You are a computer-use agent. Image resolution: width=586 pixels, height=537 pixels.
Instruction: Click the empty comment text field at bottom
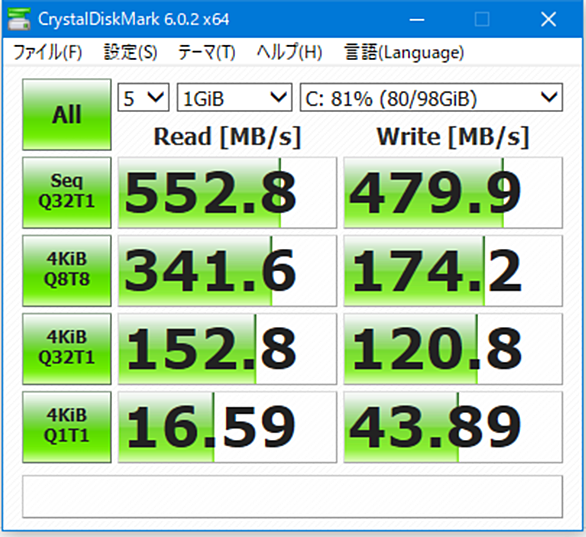click(292, 496)
